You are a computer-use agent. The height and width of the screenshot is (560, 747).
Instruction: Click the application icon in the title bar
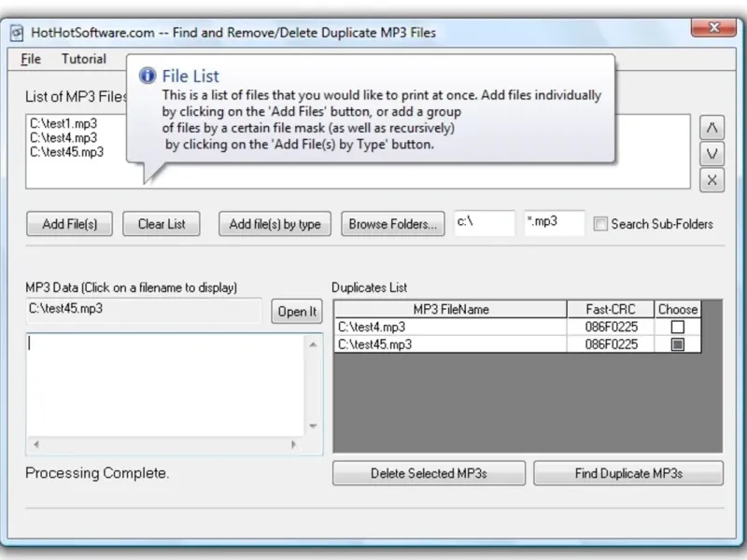click(x=17, y=33)
